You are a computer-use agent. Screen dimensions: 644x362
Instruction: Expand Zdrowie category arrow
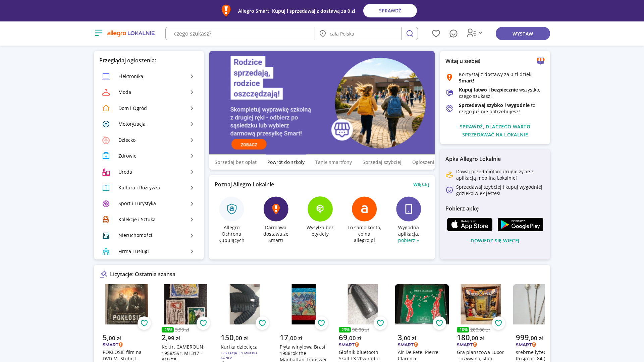192,156
